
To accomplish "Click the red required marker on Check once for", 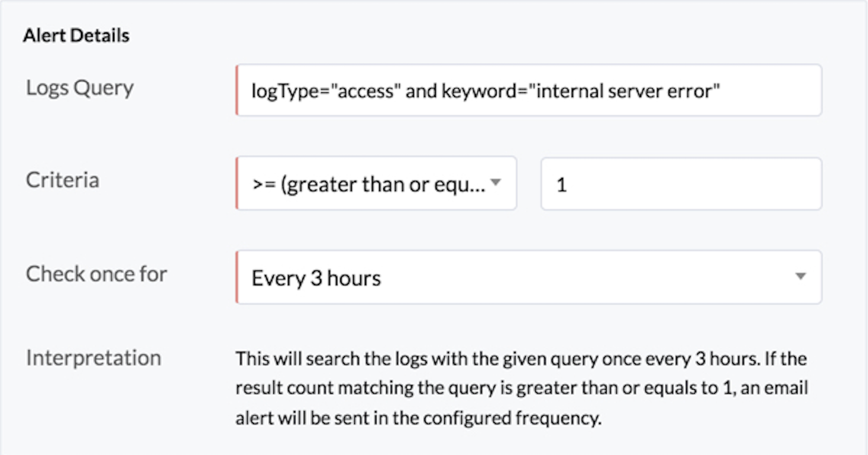I will click(x=237, y=278).
